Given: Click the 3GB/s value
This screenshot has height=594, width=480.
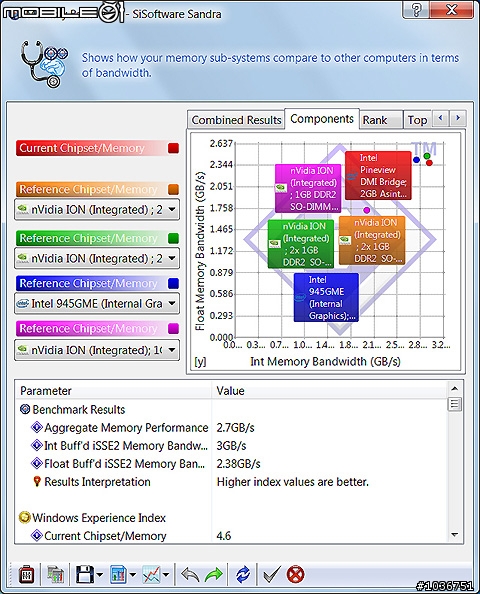Looking at the screenshot, I should pyautogui.click(x=231, y=446).
